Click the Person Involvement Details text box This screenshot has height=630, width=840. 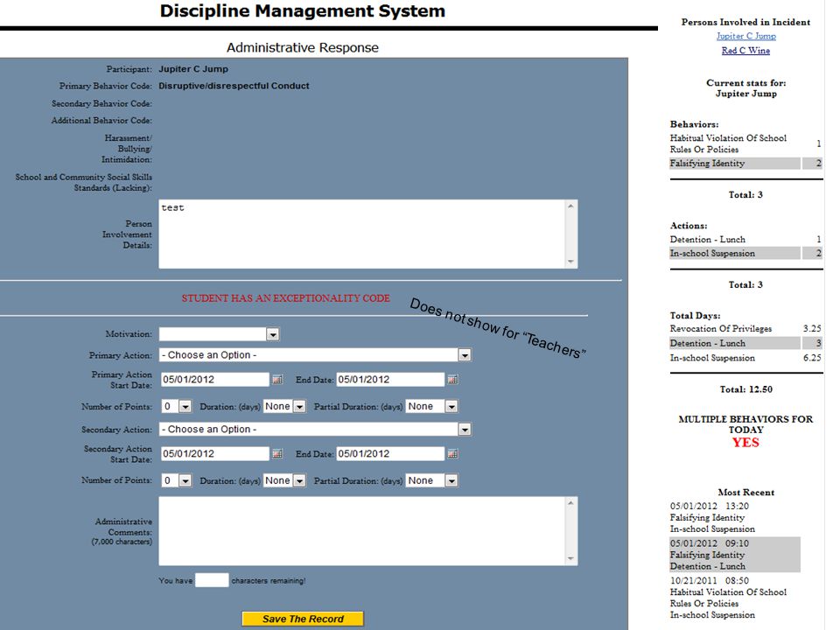click(362, 234)
